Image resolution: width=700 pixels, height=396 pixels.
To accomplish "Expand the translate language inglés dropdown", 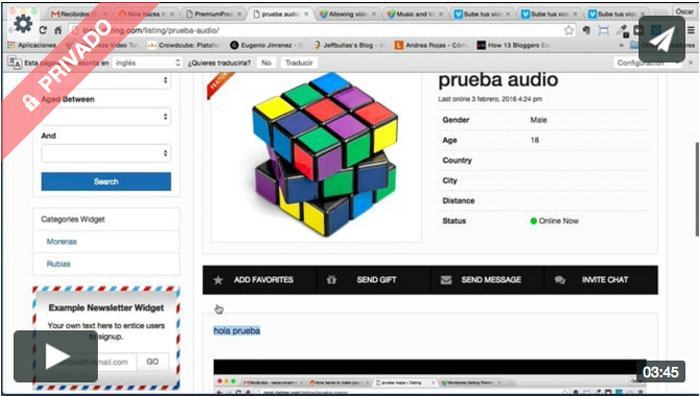I will point(147,63).
